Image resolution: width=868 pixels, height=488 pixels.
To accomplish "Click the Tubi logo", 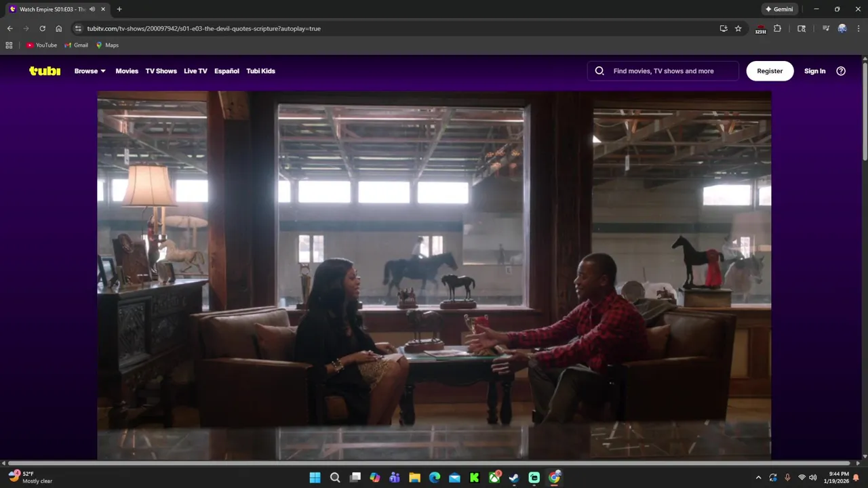I will pos(45,70).
